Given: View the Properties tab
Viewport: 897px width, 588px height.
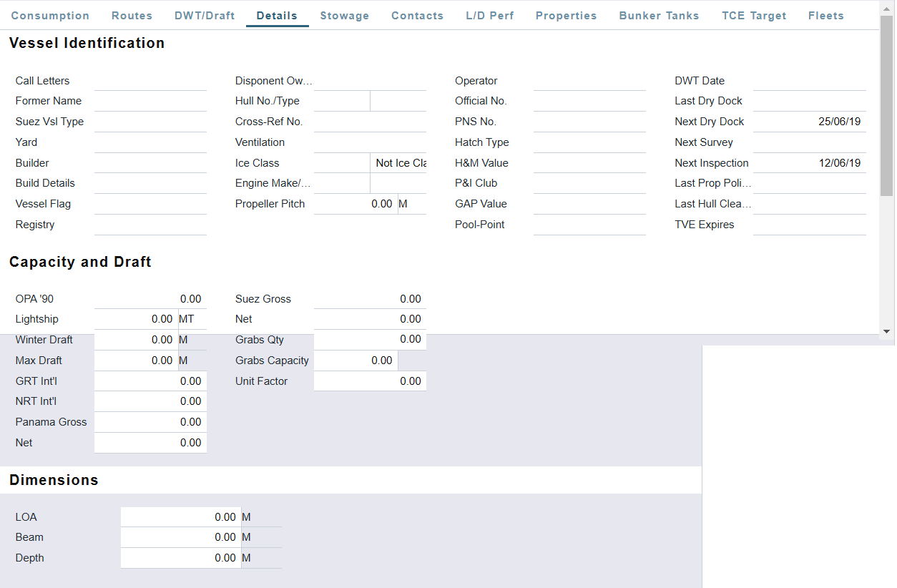Looking at the screenshot, I should coord(566,15).
